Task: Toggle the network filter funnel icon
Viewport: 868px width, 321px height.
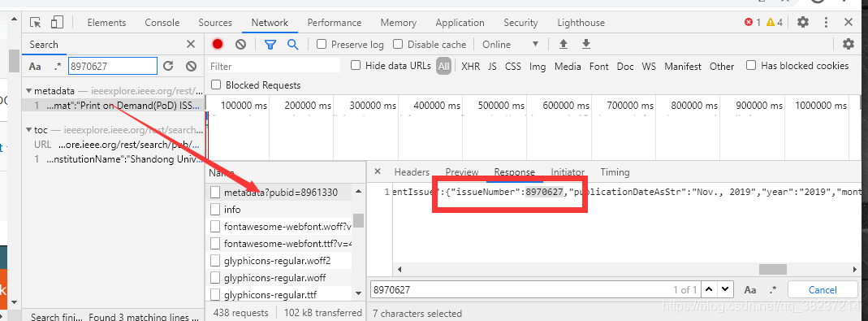Action: click(270, 45)
